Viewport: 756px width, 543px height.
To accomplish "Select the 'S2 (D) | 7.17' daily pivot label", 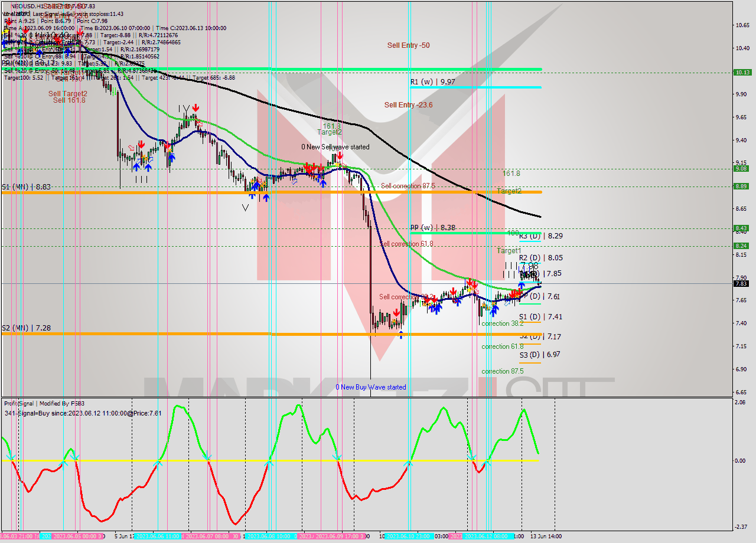I will coord(540,336).
